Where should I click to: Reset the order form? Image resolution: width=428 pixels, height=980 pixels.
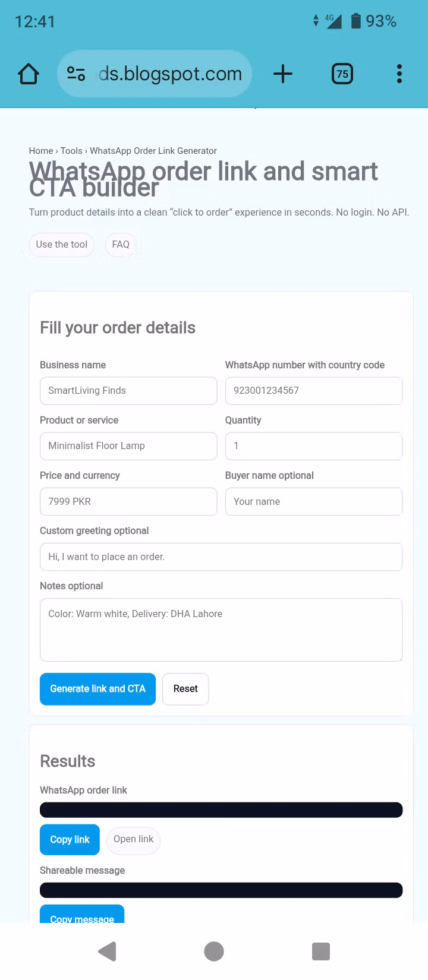click(185, 689)
